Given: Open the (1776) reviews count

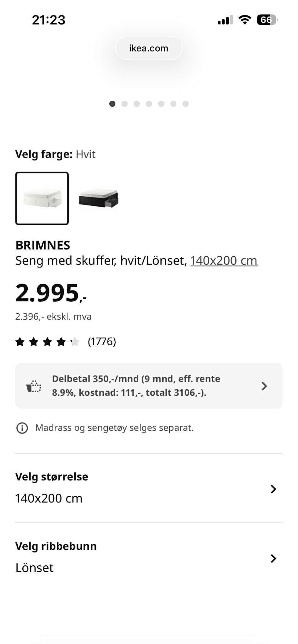Looking at the screenshot, I should pyautogui.click(x=102, y=342).
